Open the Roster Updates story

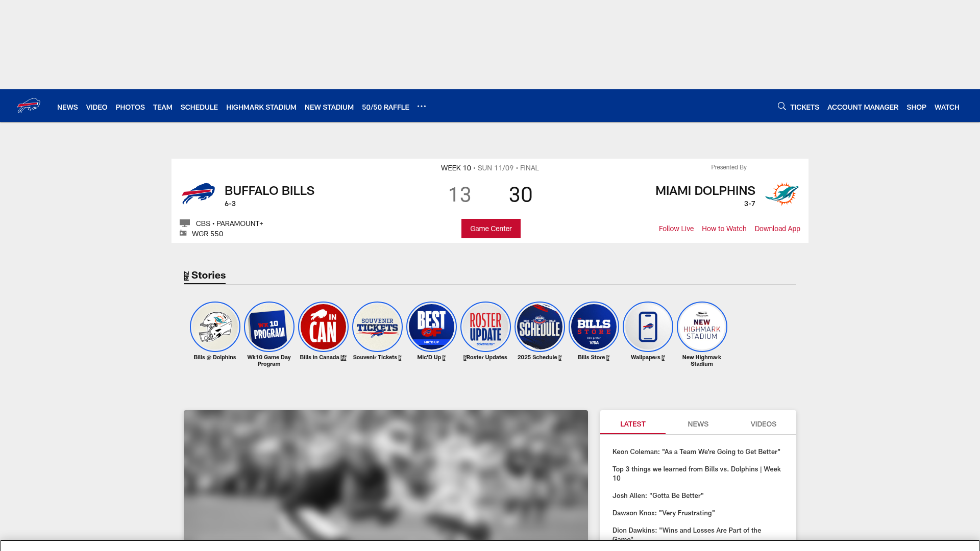pyautogui.click(x=485, y=327)
